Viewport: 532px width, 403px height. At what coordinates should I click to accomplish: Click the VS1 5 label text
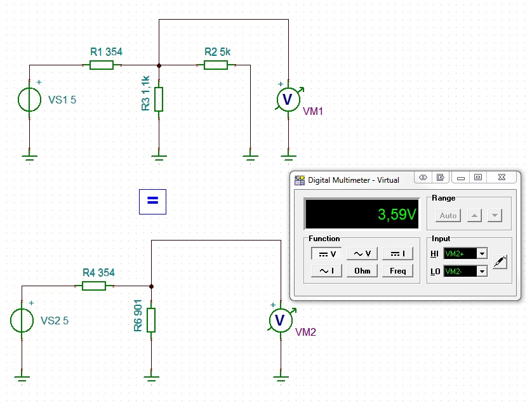(x=62, y=100)
